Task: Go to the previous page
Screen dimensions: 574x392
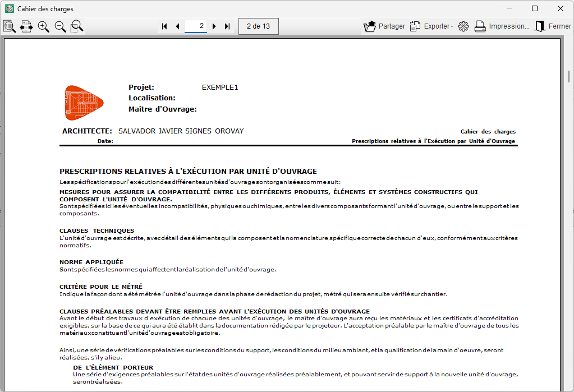Action: click(177, 26)
